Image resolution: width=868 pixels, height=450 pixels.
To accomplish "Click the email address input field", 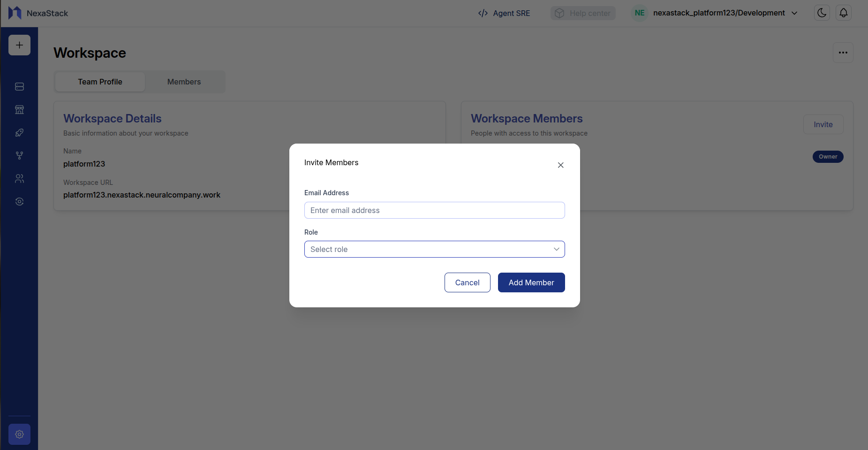I will (434, 210).
